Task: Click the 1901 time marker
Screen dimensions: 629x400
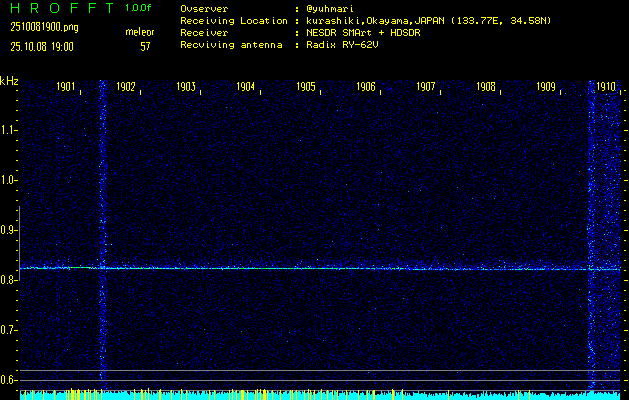Action: pos(67,87)
